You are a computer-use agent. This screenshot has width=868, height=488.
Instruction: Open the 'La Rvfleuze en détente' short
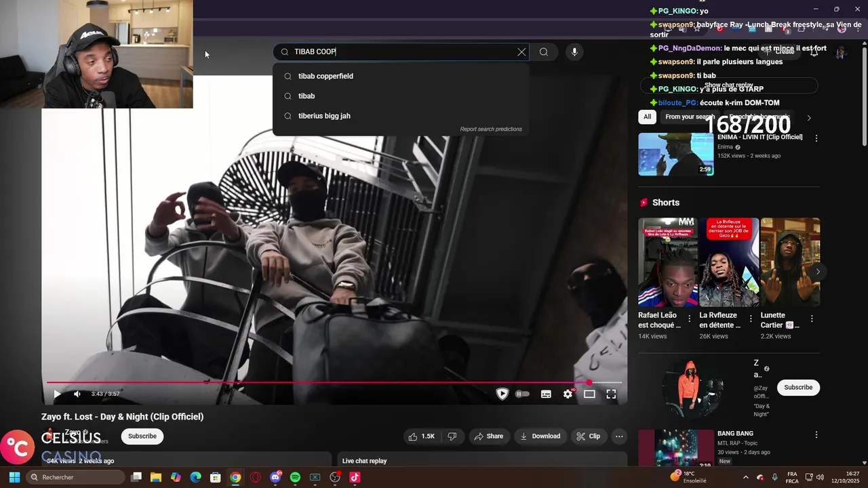pos(729,262)
